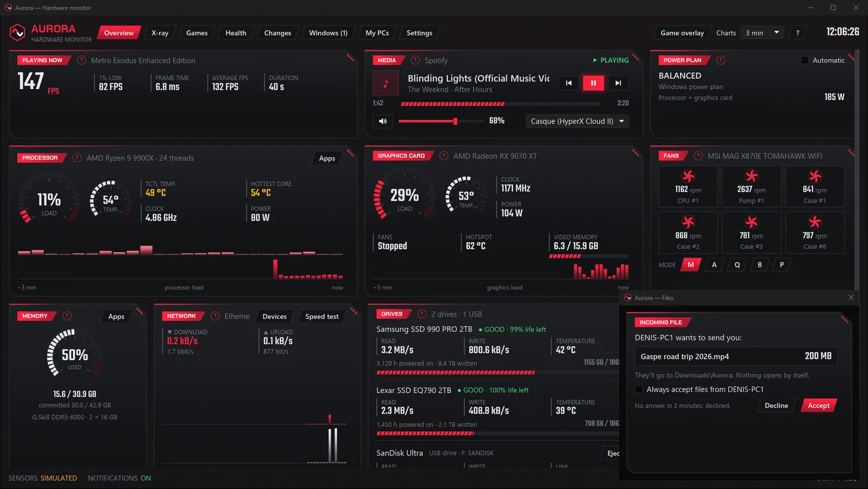Click the Aurora logo icon
The height and width of the screenshot is (489, 868).
pos(17,32)
